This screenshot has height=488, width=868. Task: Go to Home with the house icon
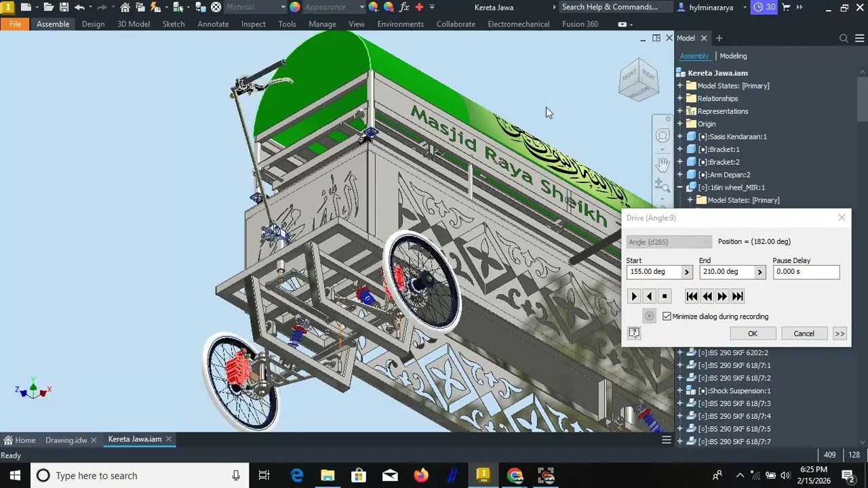pyautogui.click(x=125, y=7)
